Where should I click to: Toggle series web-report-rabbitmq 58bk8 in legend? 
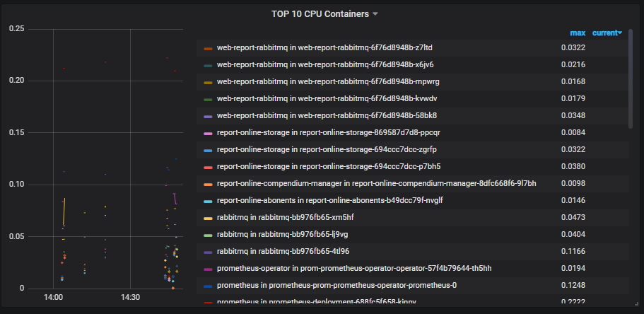[327, 116]
